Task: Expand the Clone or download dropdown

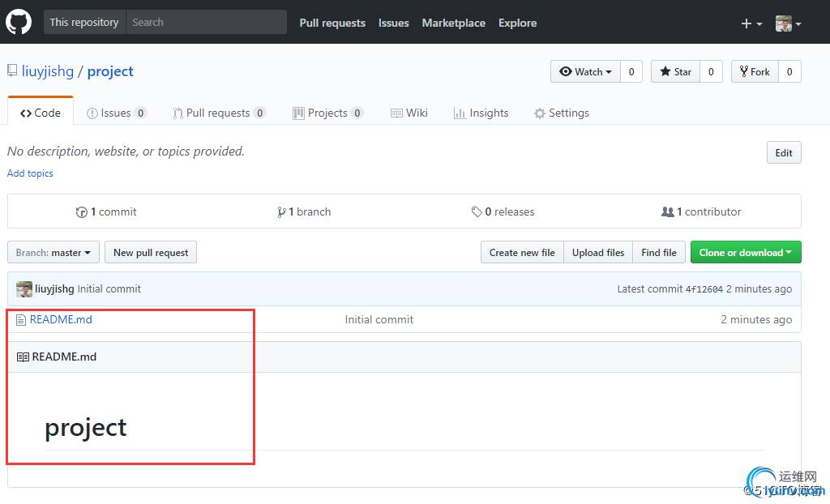Action: (746, 253)
